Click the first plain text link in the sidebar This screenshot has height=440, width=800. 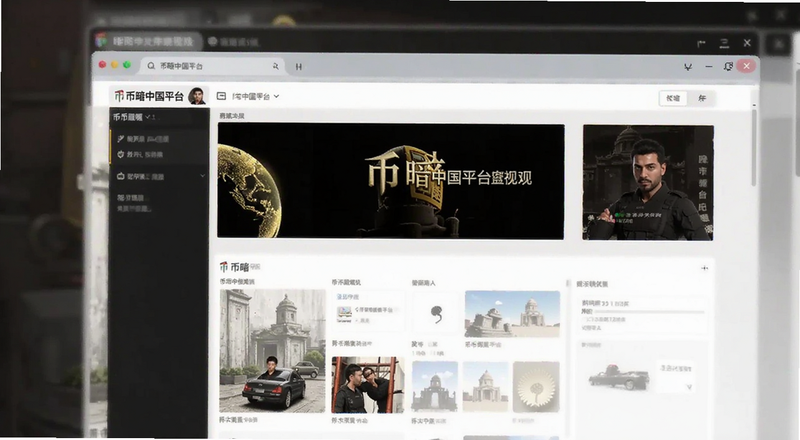tap(131, 198)
